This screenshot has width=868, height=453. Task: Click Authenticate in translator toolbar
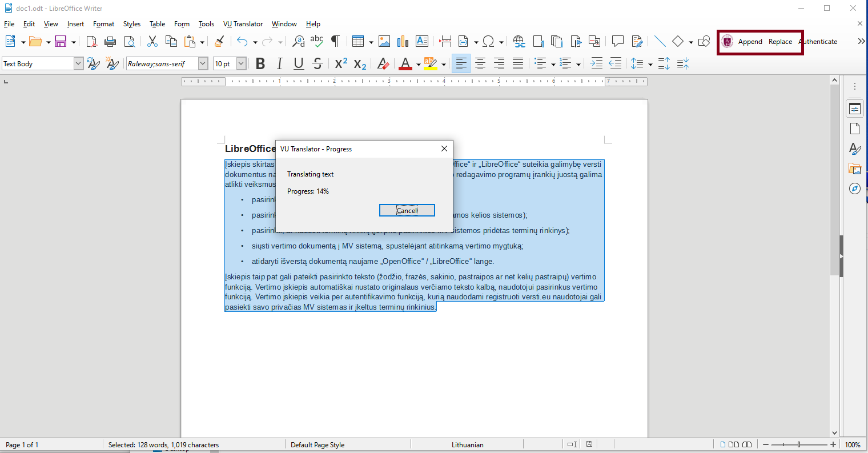tap(818, 42)
